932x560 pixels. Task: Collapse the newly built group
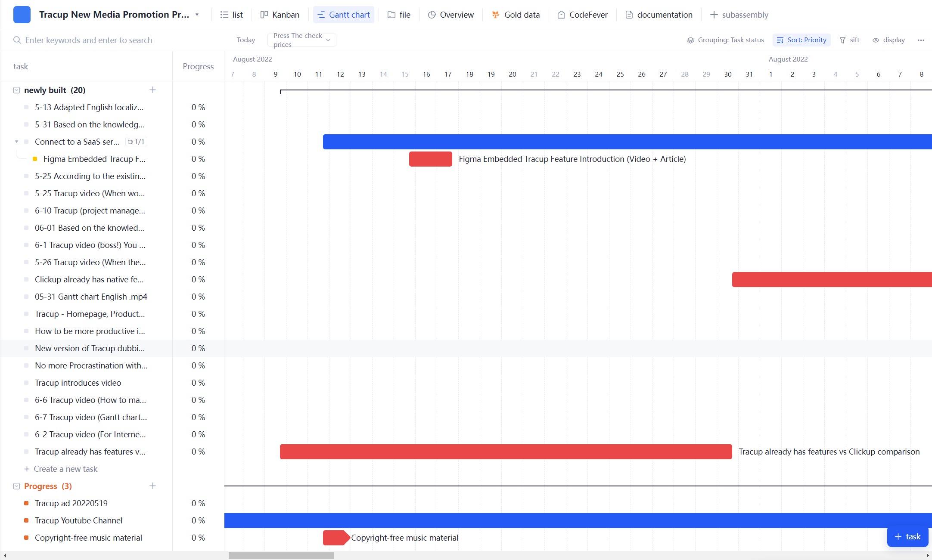[16, 90]
